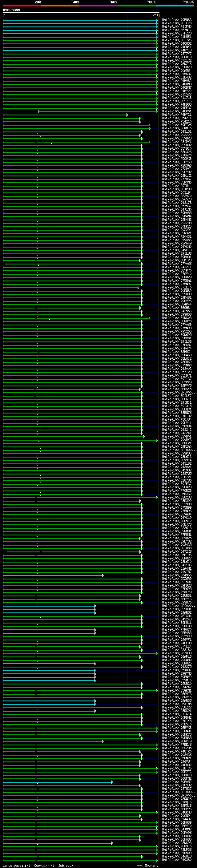Select hit label UniRef100_Q6VAU4

[176, 514]
